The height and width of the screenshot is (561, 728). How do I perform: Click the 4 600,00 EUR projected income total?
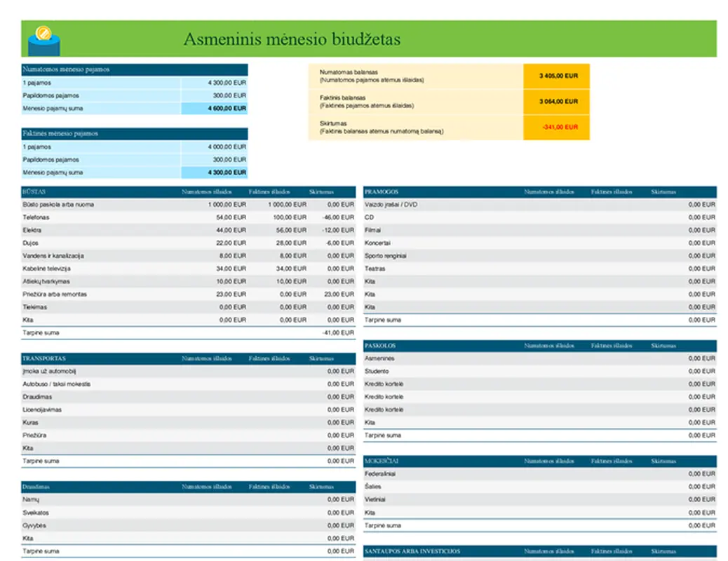pyautogui.click(x=227, y=109)
